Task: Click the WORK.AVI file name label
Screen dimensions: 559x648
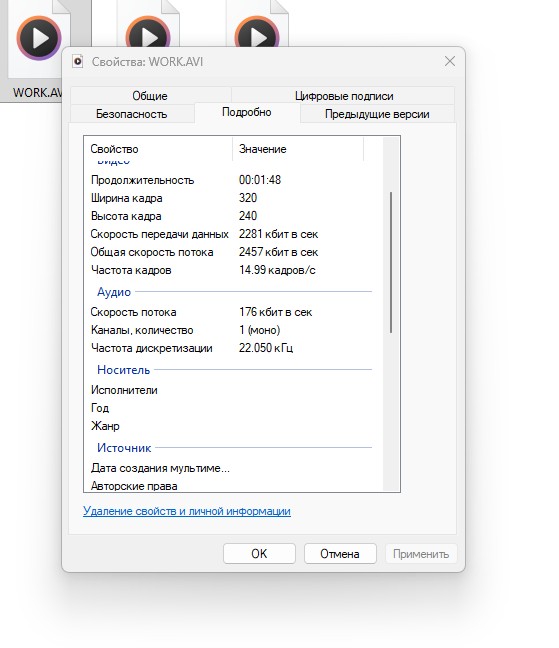Action: [37, 92]
